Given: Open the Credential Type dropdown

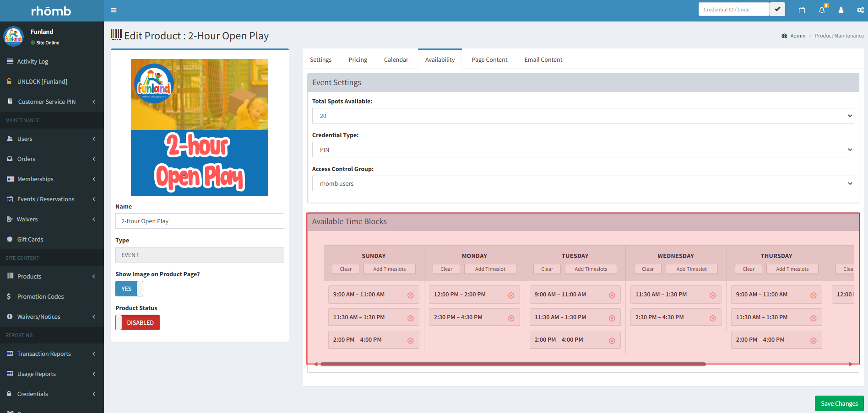Looking at the screenshot, I should coord(583,150).
